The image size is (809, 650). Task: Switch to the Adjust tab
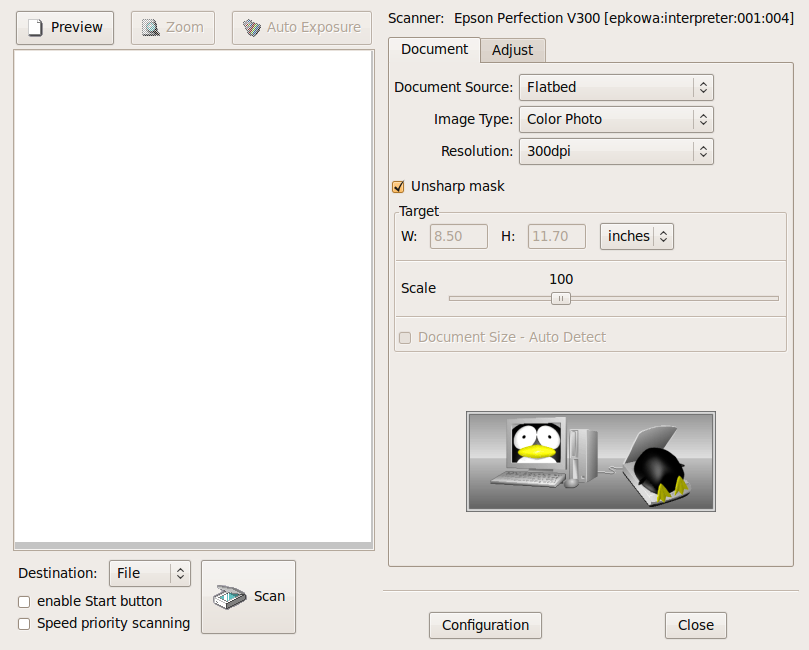click(x=512, y=51)
